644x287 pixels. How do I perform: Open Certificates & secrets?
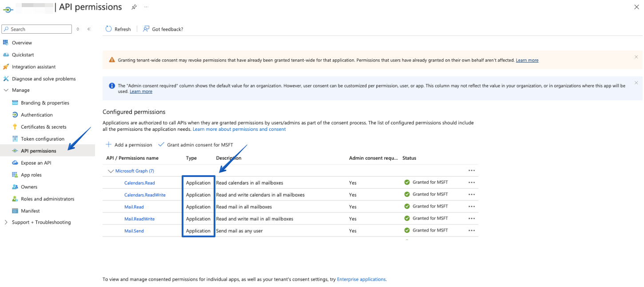point(44,127)
